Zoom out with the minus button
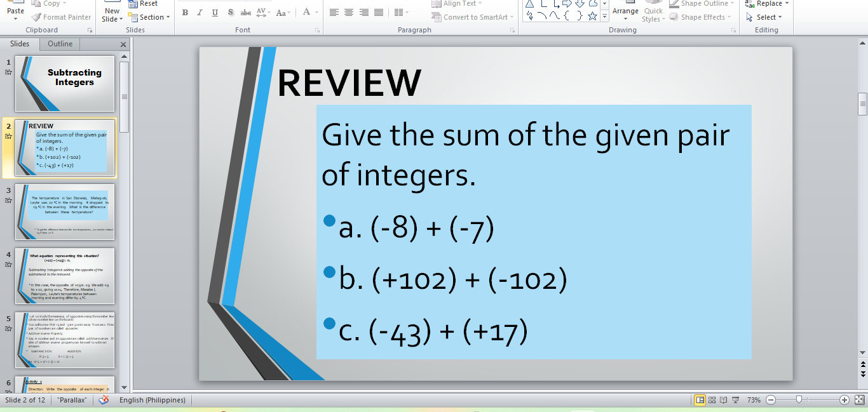Image resolution: width=868 pixels, height=412 pixels. point(771,400)
